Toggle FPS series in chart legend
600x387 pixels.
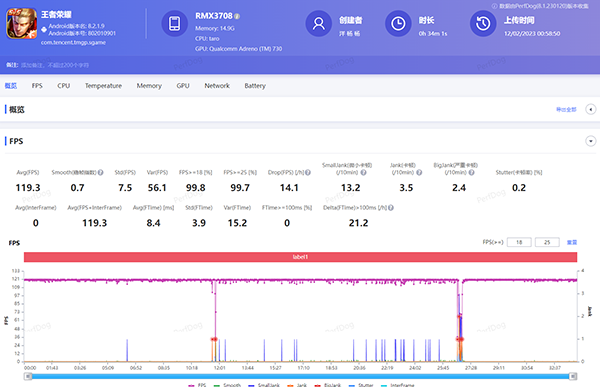[197, 385]
